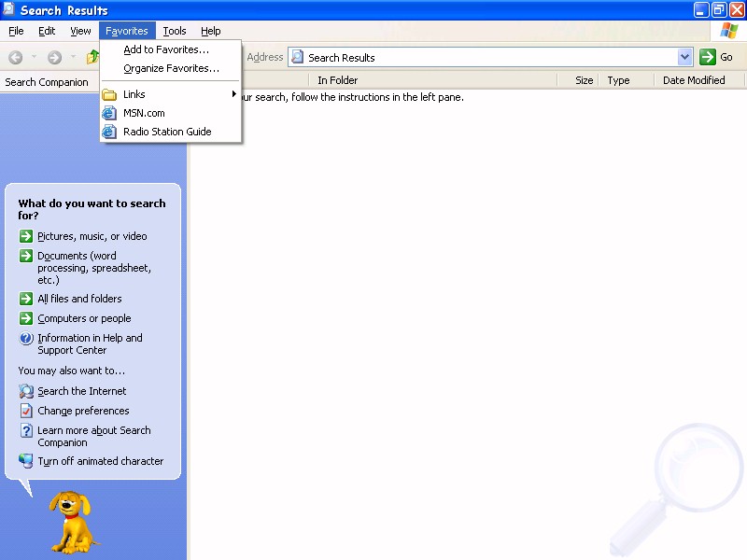Click green arrow beside Pictures, music, or video
Image resolution: width=747 pixels, height=560 pixels.
(26, 236)
